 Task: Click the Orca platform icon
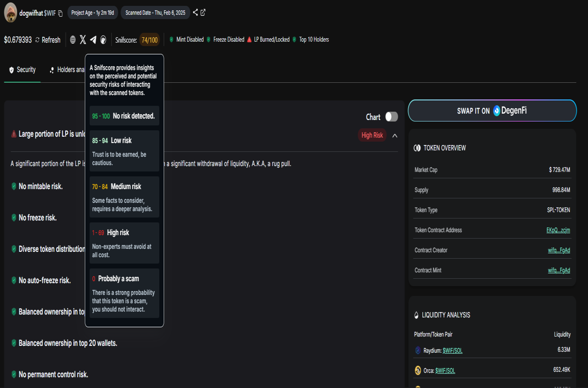coord(418,370)
